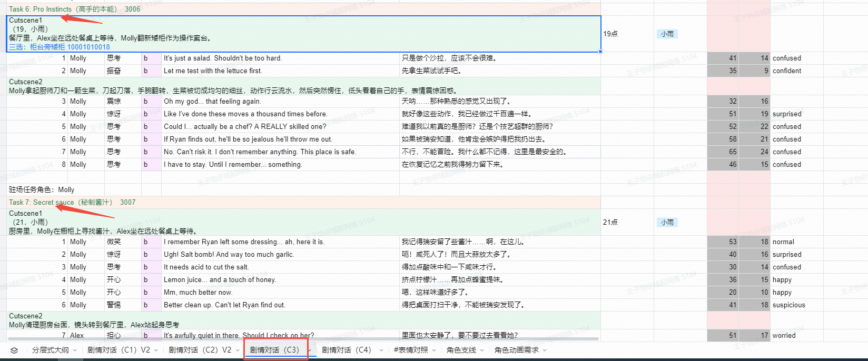Select the 'suspicious' emotion cell

[x=788, y=305]
